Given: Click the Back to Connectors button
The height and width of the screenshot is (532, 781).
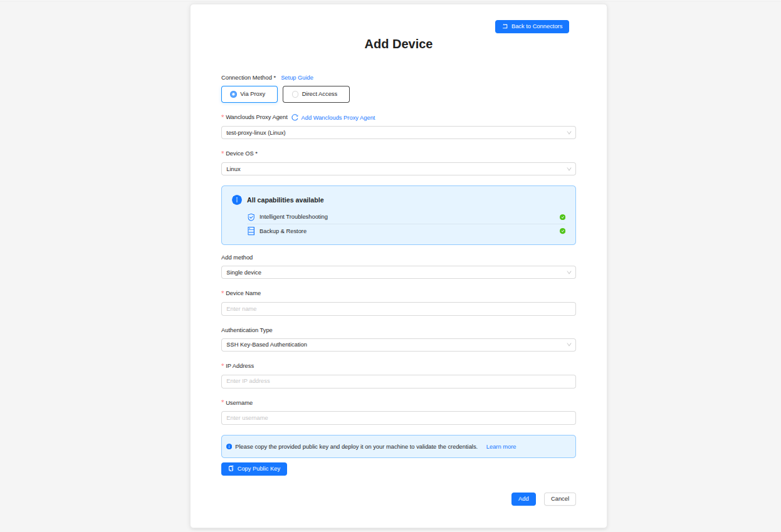Looking at the screenshot, I should point(532,26).
